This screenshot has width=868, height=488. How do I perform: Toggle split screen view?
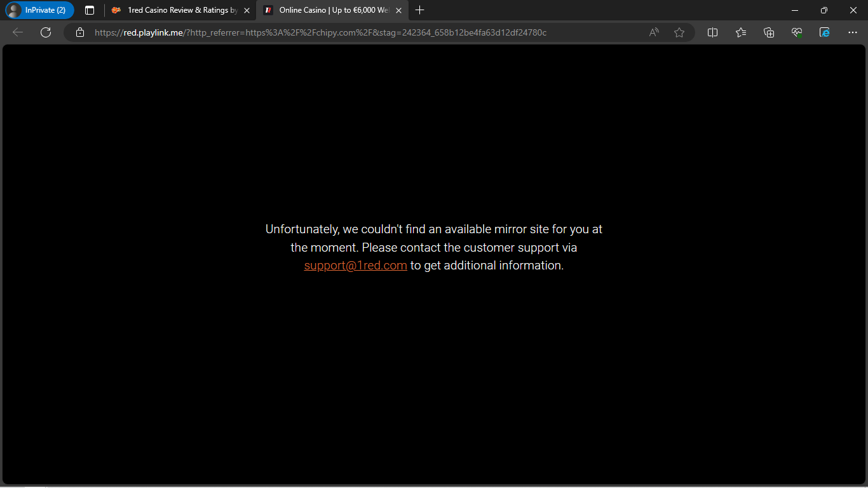click(x=713, y=32)
